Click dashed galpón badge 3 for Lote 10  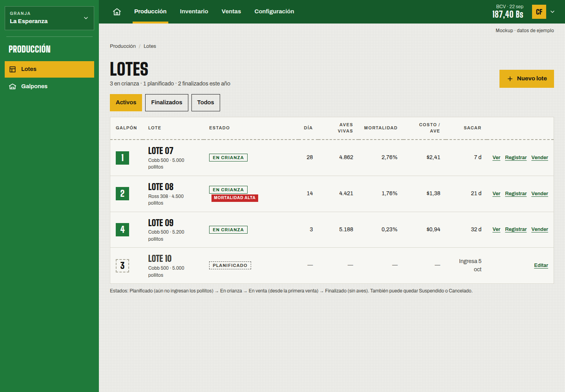pyautogui.click(x=122, y=266)
